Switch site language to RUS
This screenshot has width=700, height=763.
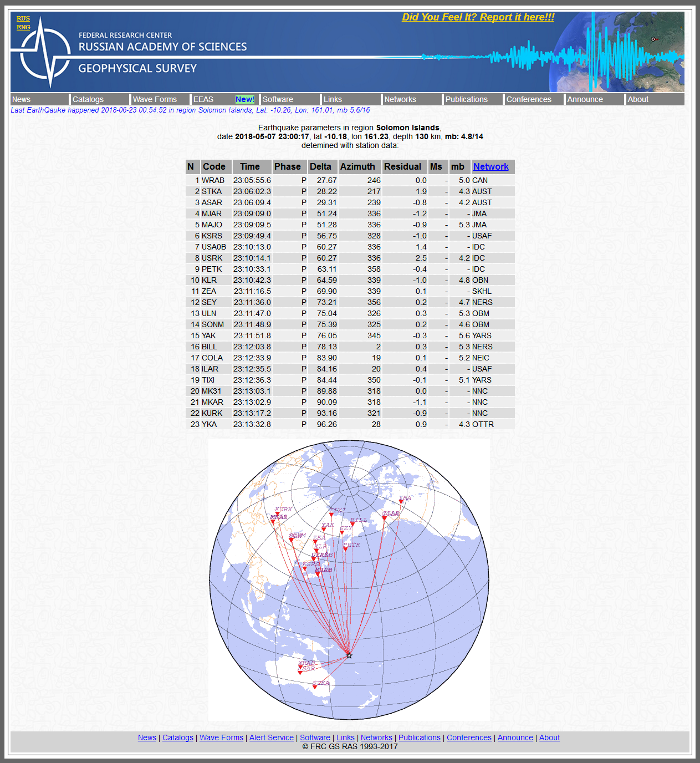23,18
